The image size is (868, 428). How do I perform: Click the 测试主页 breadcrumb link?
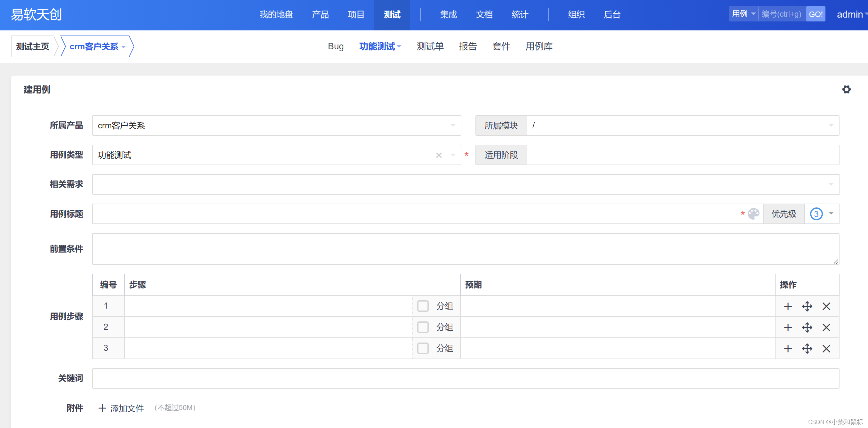32,46
